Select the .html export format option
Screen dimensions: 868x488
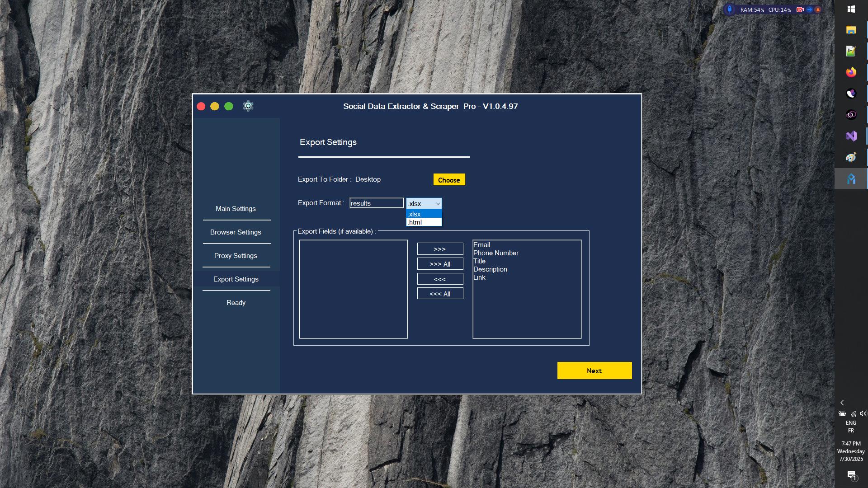click(x=416, y=222)
